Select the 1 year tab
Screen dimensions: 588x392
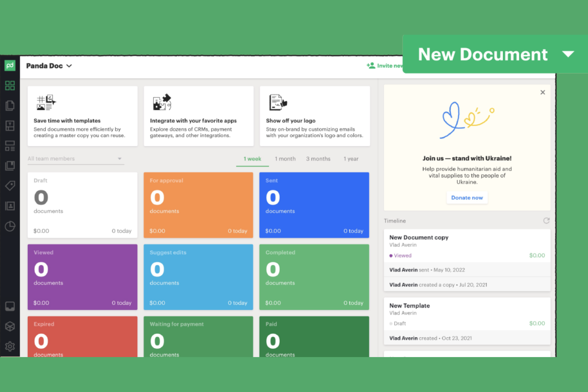click(x=351, y=159)
